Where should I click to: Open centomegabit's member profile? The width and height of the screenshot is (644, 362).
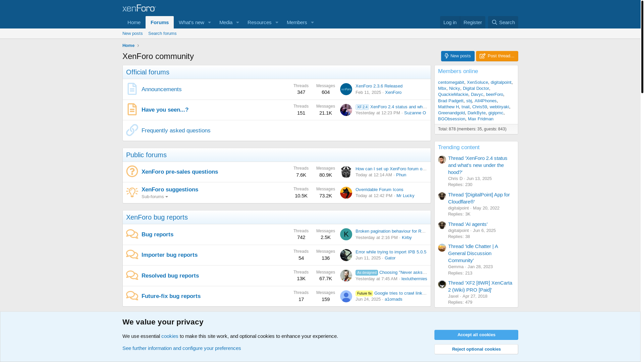point(451,82)
